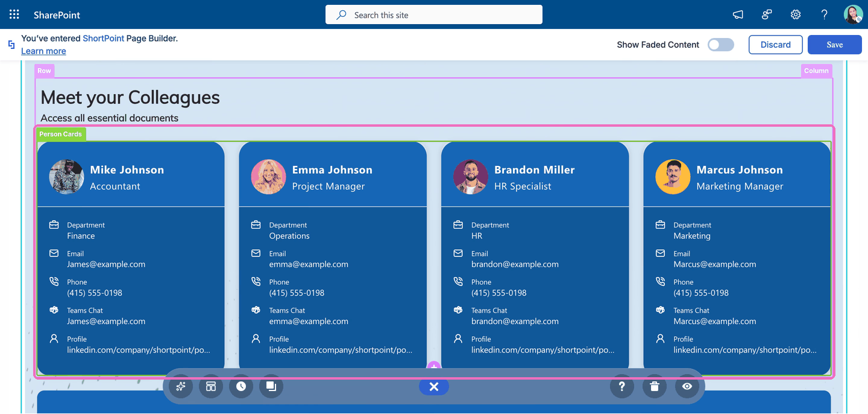Screen dimensions: 868x414
Task: Click the name Mike Johnson
Action: tap(127, 170)
